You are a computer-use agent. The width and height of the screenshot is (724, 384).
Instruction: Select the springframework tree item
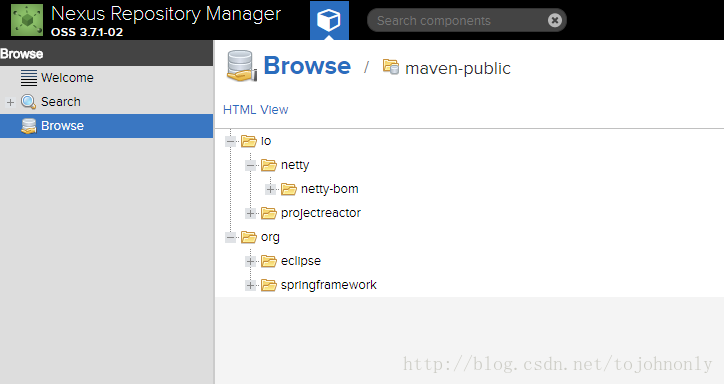pos(329,285)
